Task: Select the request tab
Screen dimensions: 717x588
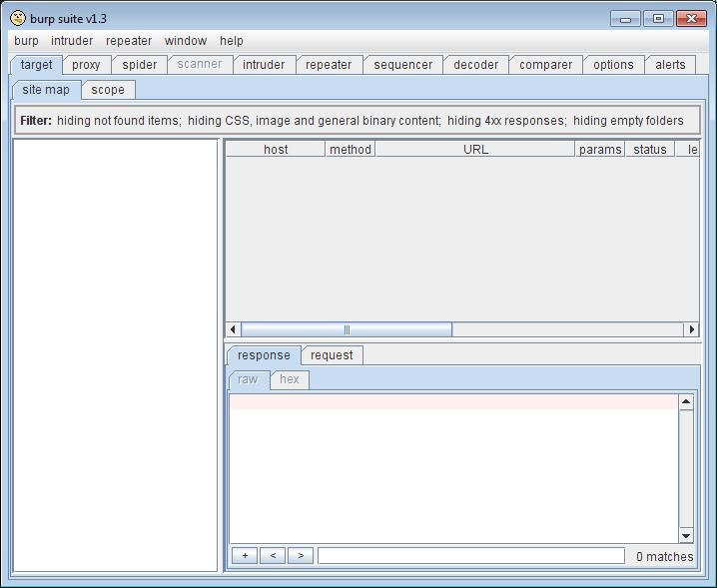Action: [332, 355]
